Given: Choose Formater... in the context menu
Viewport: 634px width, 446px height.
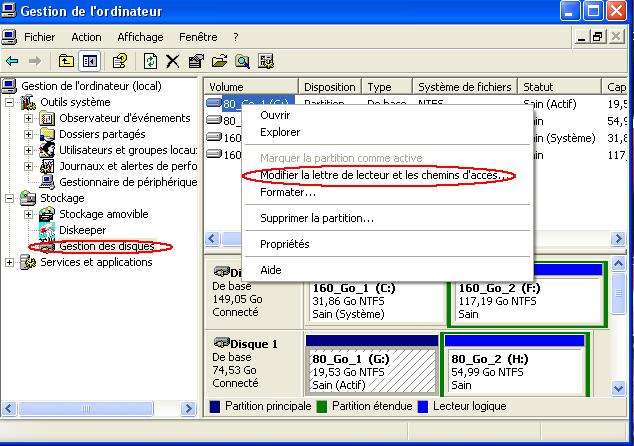Looking at the screenshot, I should [x=387, y=192].
